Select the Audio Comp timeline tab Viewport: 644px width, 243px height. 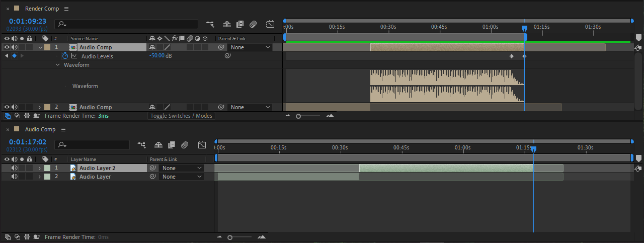[40, 129]
